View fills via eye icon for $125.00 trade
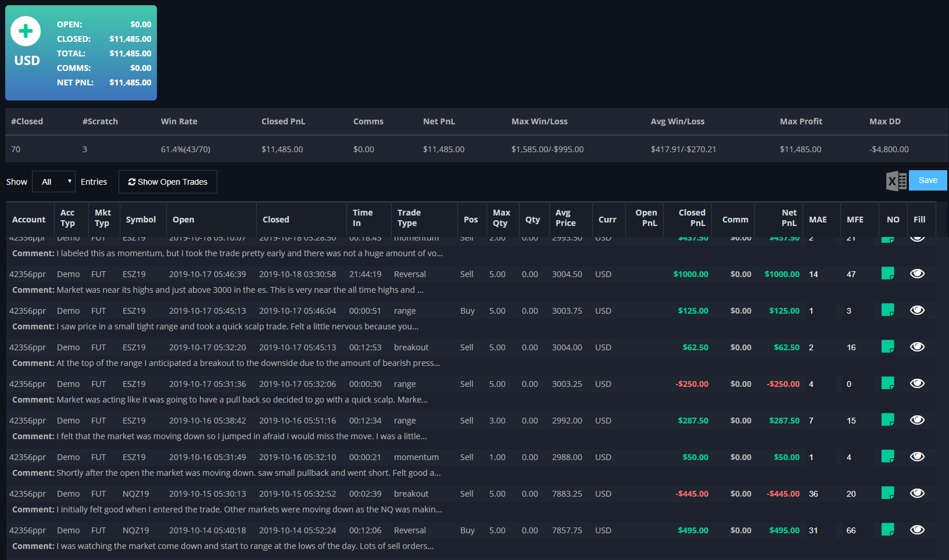Viewport: 949px width, 560px height. coord(917,310)
